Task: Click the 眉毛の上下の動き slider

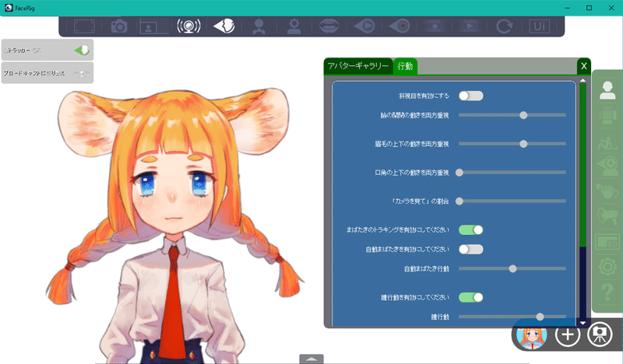Action: click(512, 144)
